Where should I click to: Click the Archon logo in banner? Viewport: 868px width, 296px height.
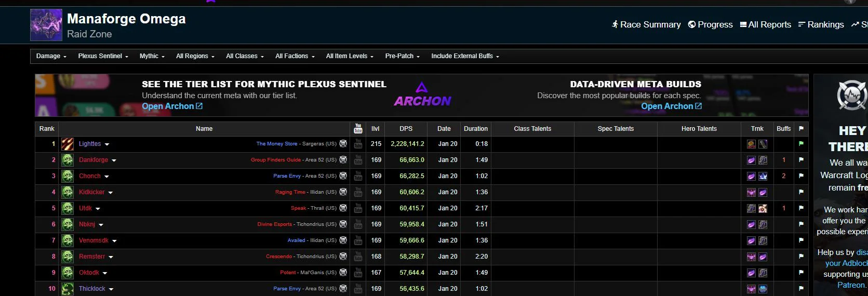pos(422,95)
